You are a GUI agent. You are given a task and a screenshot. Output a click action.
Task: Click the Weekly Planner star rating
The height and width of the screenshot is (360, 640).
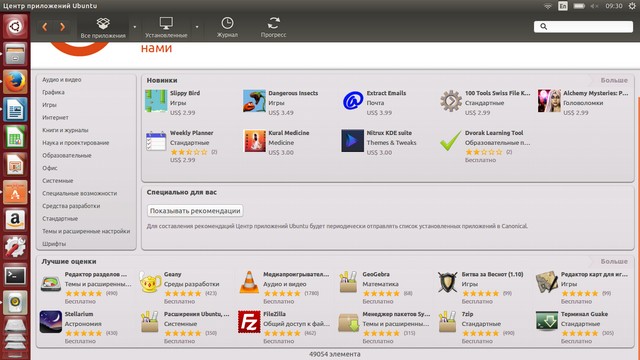pos(189,152)
